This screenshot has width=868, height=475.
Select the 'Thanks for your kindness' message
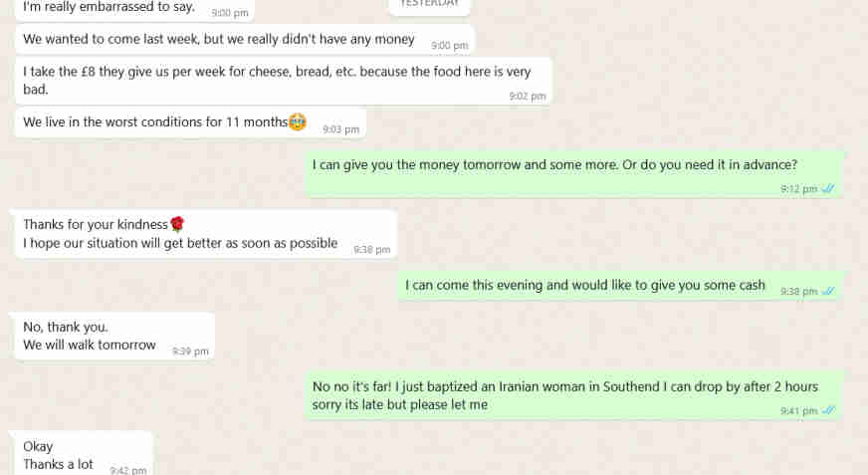pos(204,234)
